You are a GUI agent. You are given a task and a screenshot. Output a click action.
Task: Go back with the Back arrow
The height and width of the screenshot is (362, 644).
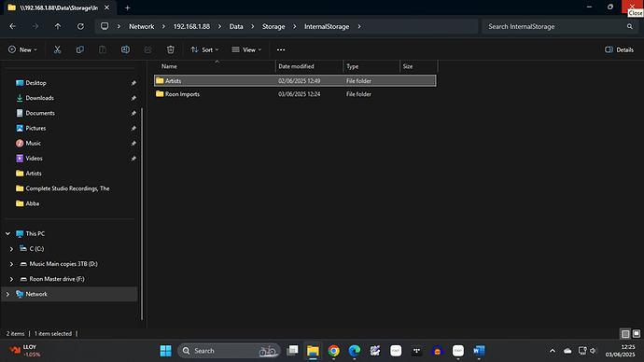click(x=13, y=26)
